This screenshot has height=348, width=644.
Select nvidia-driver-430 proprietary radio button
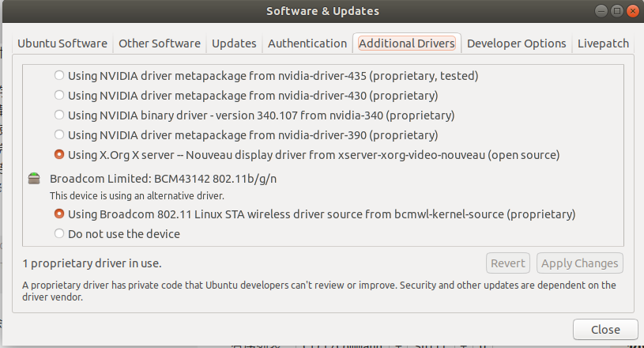[59, 95]
